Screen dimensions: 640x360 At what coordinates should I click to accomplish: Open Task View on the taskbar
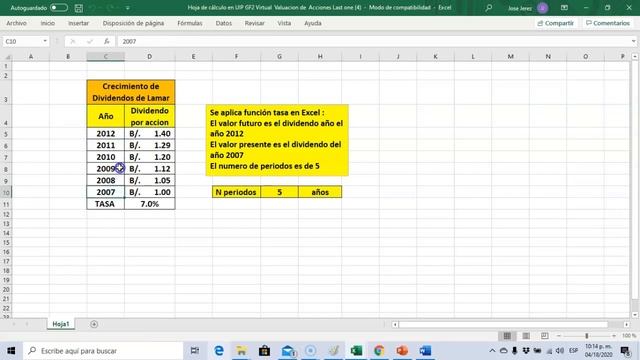pyautogui.click(x=195, y=351)
